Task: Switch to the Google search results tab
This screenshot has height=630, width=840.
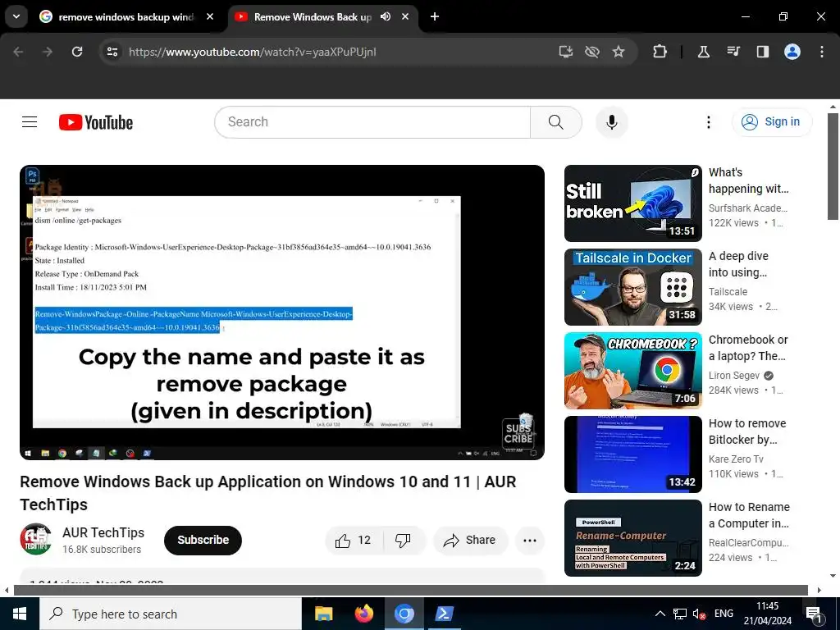Action: coord(127,17)
